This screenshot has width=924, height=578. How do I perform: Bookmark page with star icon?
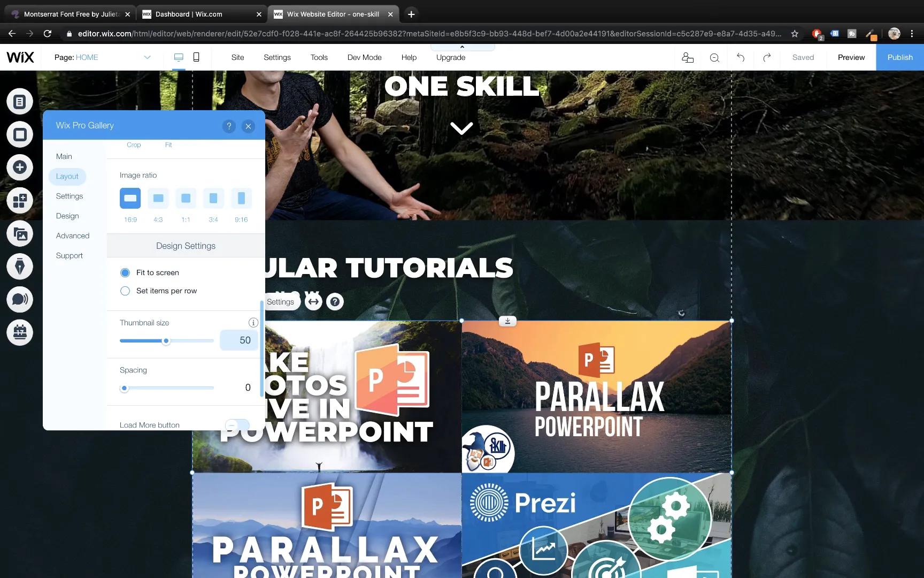pyautogui.click(x=795, y=34)
